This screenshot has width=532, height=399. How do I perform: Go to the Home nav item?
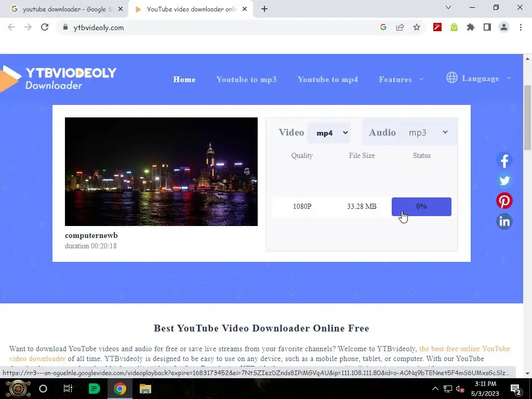[184, 79]
